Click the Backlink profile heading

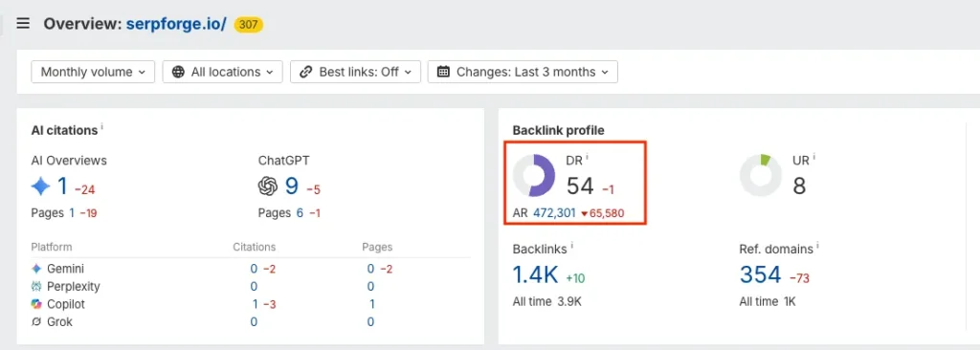pos(559,130)
